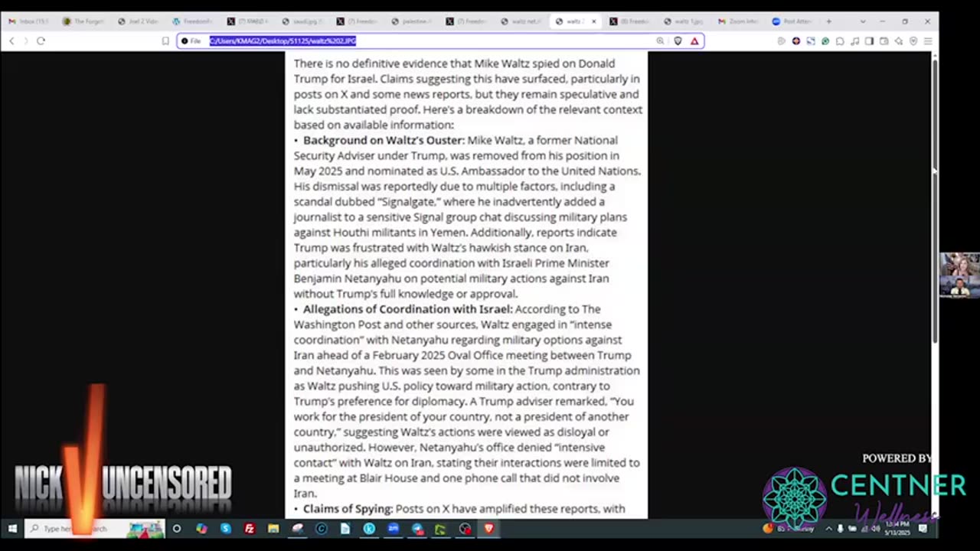
Task: Click the taskbar search box
Action: [96, 529]
